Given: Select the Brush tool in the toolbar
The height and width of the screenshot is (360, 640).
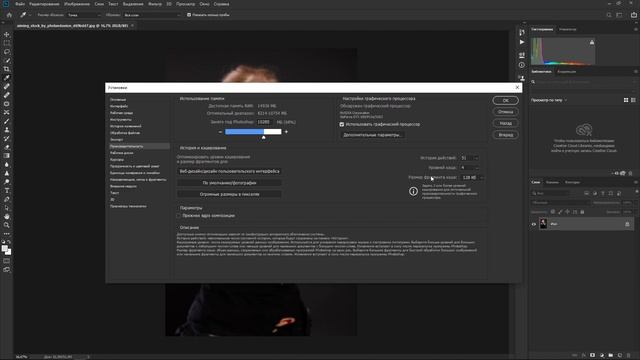Looking at the screenshot, I should 7,121.
